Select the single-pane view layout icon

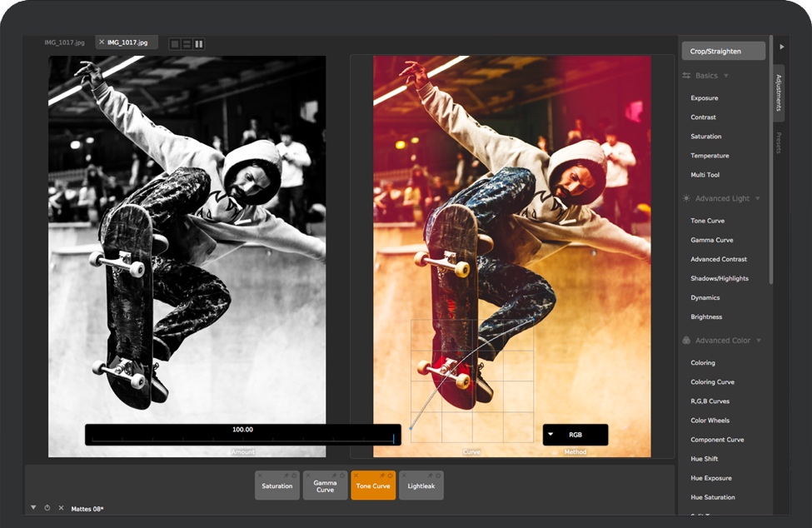[x=174, y=43]
